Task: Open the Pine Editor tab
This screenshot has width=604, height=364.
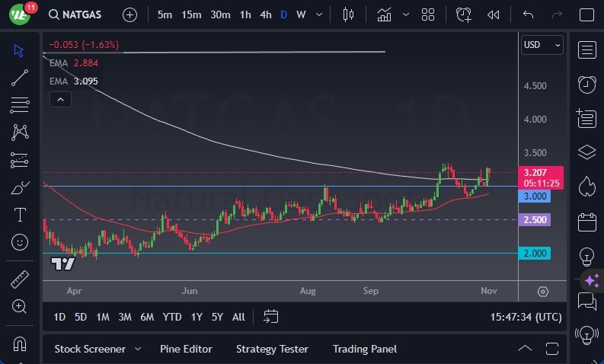Action: [186, 349]
